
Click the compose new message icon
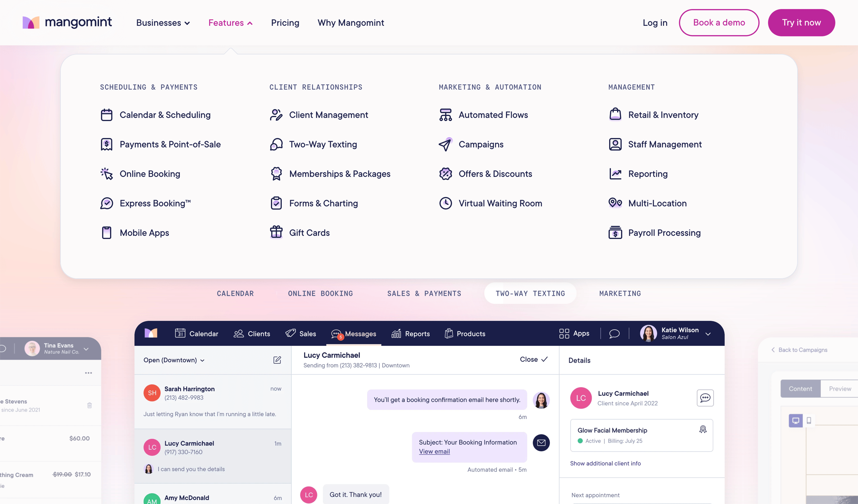pyautogui.click(x=277, y=360)
